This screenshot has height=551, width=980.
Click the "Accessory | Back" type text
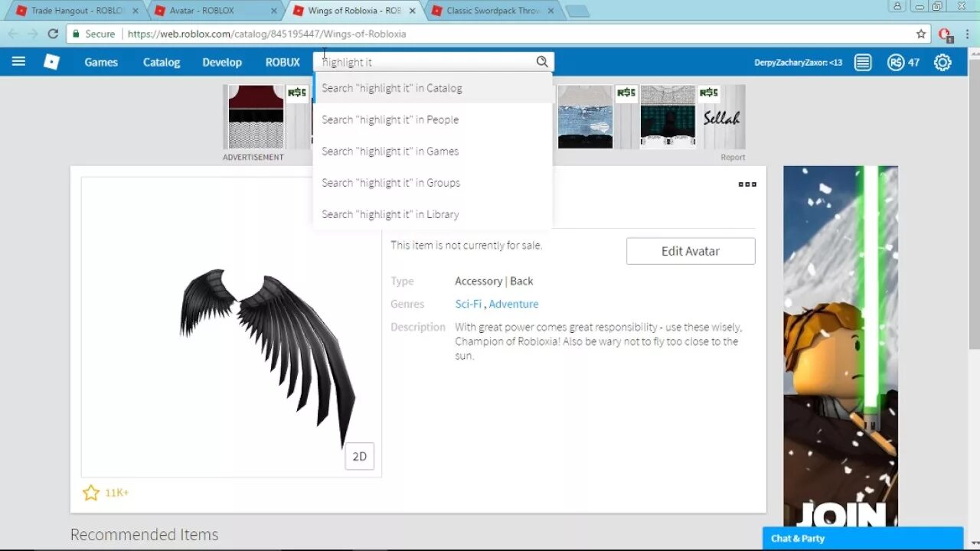click(494, 281)
